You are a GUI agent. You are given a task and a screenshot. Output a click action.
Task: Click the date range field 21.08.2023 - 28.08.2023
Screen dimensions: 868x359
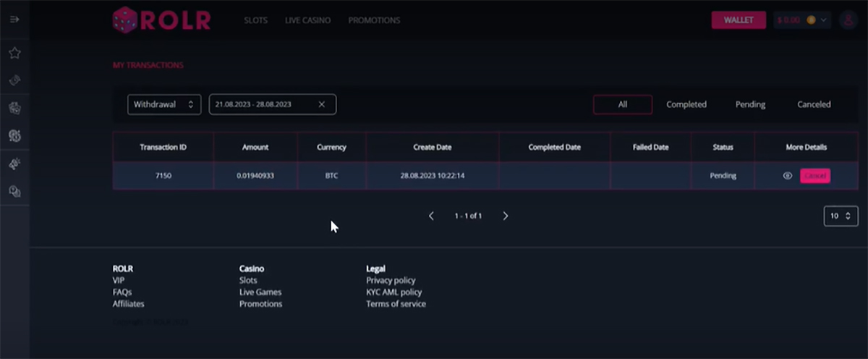coord(272,104)
